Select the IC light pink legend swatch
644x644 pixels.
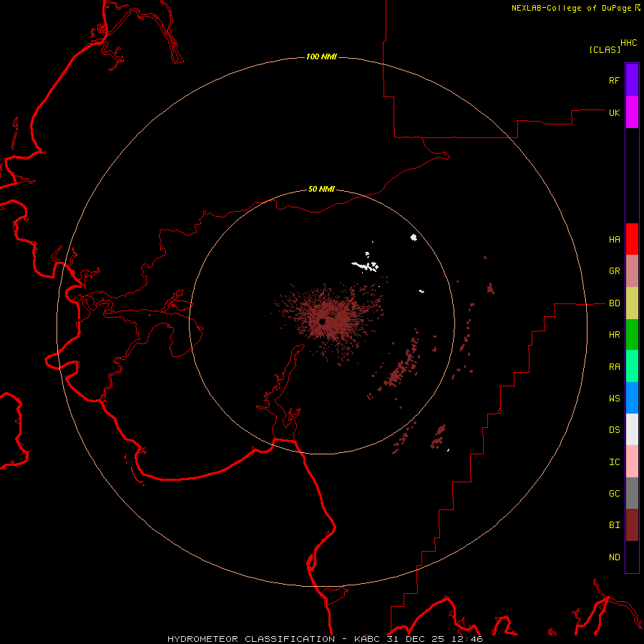[x=632, y=462]
